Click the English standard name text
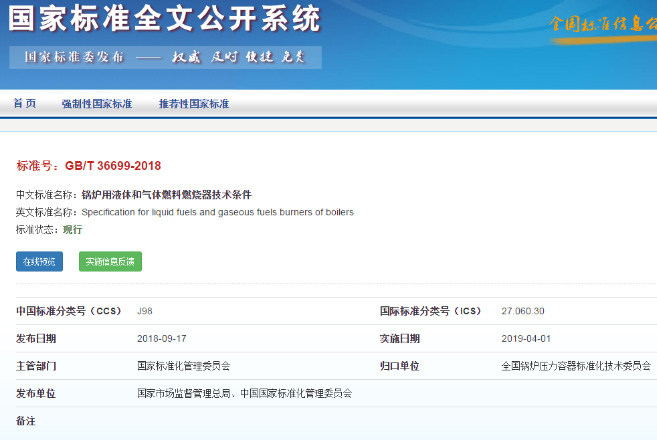This screenshot has height=445, width=657. coord(217,212)
